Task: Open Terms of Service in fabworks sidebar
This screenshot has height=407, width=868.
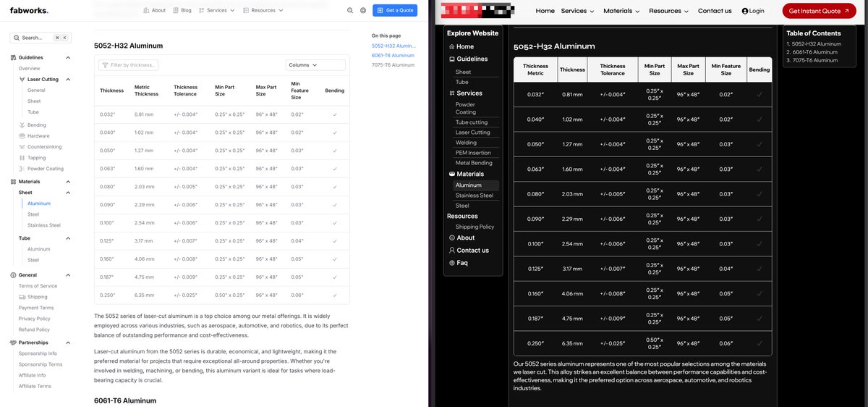Action: pyautogui.click(x=38, y=286)
